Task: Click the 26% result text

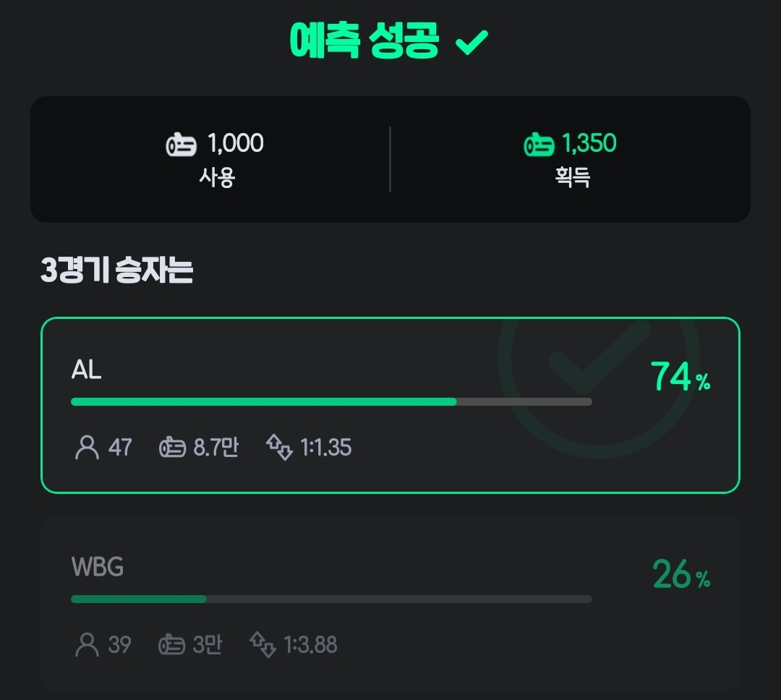Action: click(680, 575)
